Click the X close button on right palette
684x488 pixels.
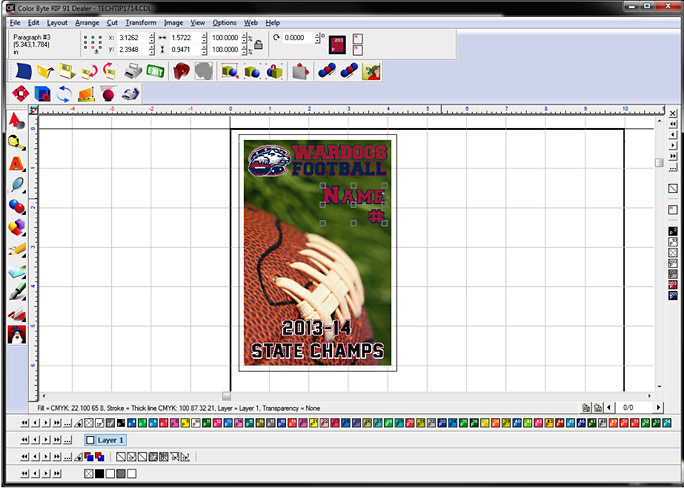[x=673, y=113]
